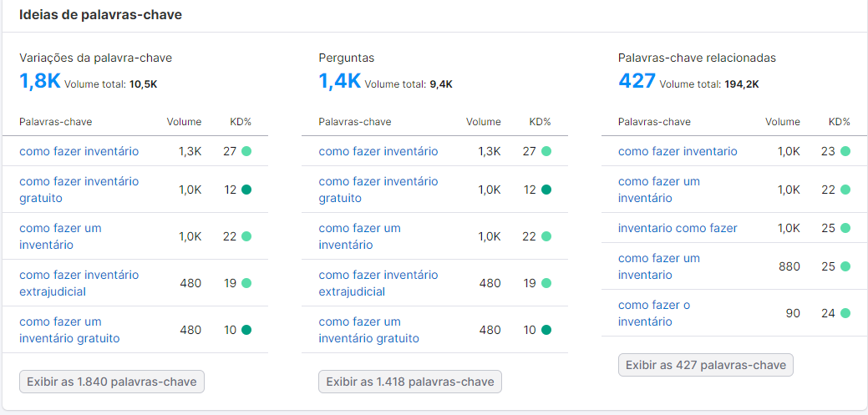The height and width of the screenshot is (415, 868).
Task: Open the 427 related keywords total
Action: click(637, 81)
